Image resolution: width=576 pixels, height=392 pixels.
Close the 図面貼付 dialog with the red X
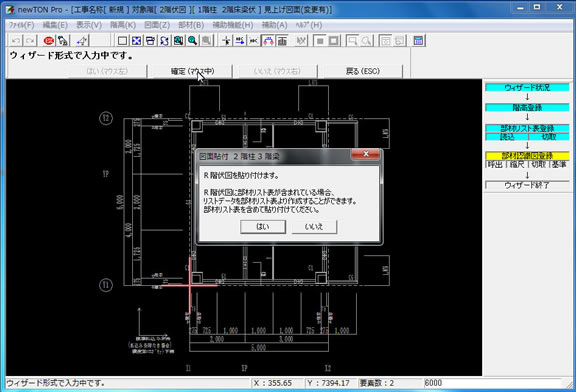pos(366,154)
